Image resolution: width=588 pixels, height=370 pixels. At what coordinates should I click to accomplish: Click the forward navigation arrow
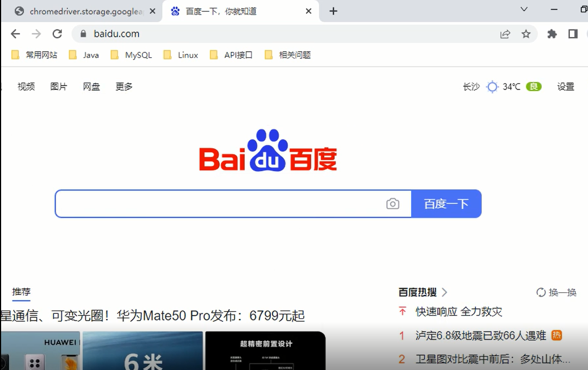(x=36, y=34)
